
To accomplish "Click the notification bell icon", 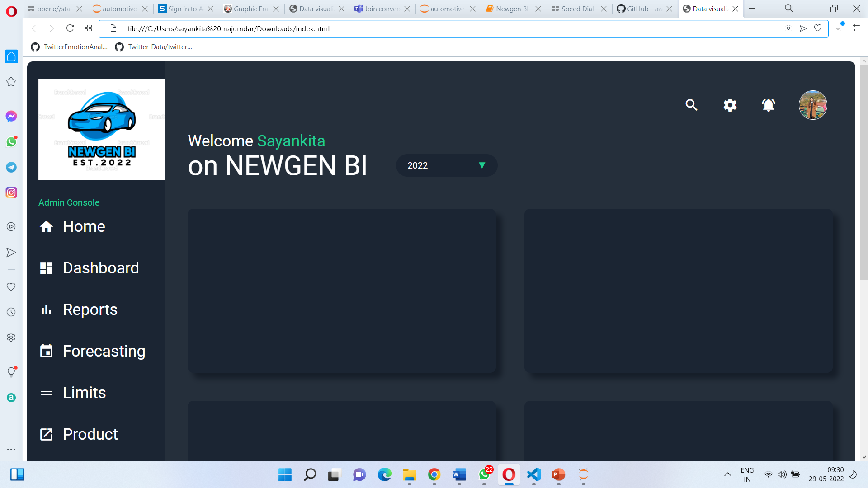I will 768,105.
